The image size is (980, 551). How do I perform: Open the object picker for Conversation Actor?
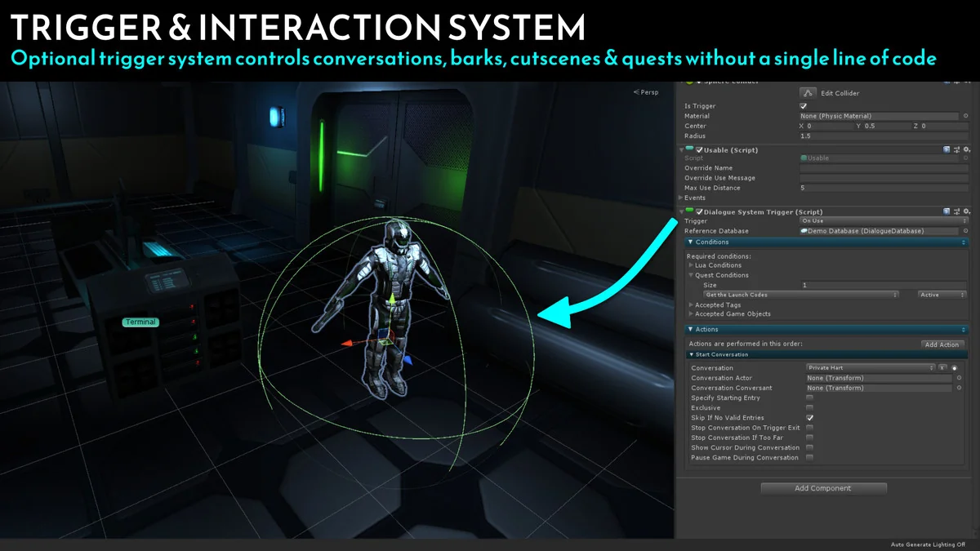[x=959, y=379]
